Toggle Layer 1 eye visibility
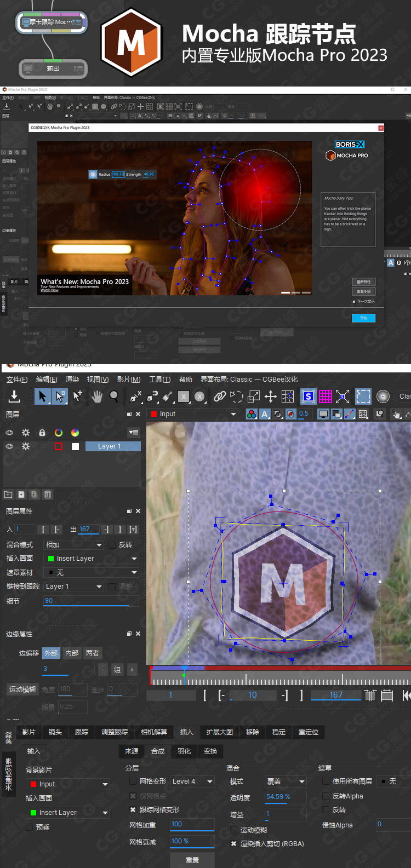Screen dimensions: 411x868 tap(9, 446)
